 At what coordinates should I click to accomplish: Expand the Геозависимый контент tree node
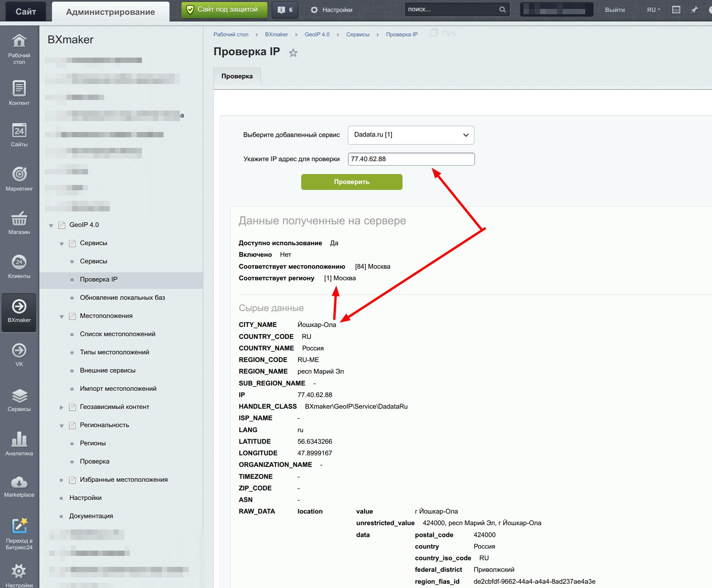click(62, 407)
